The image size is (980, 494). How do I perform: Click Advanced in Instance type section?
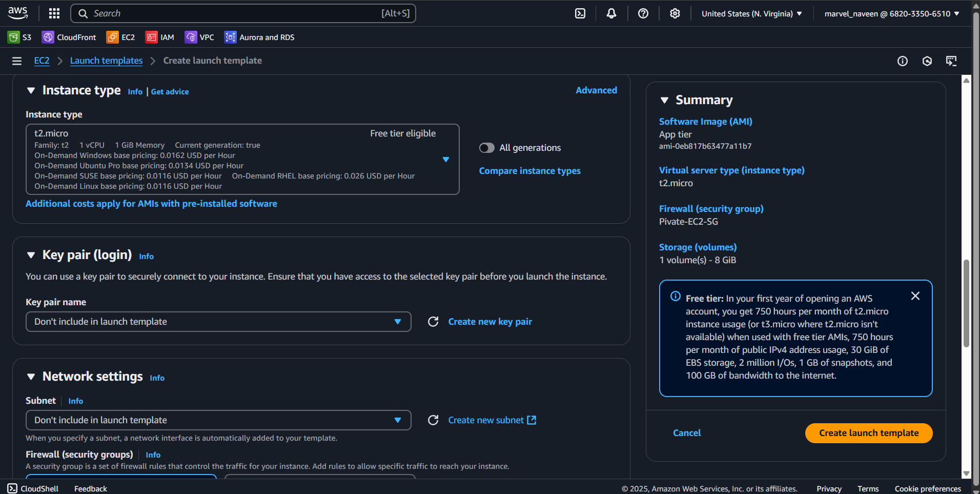pos(596,90)
